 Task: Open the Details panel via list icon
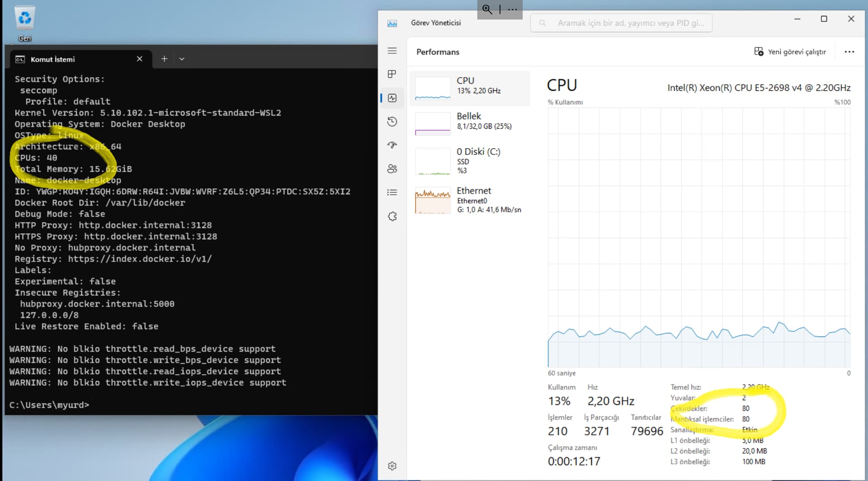tap(392, 192)
